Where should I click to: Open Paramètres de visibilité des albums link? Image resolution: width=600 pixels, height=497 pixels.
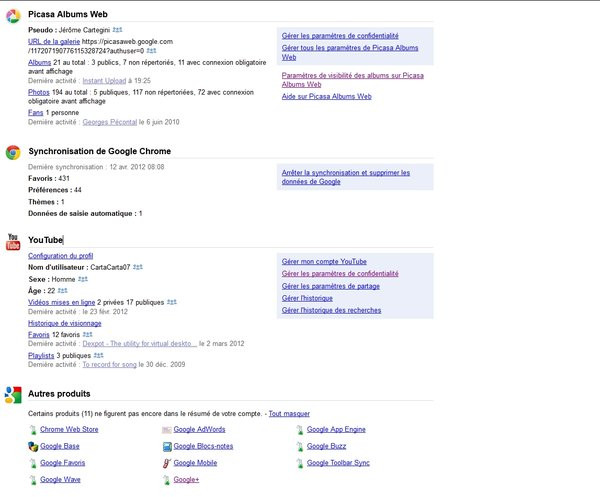click(352, 80)
